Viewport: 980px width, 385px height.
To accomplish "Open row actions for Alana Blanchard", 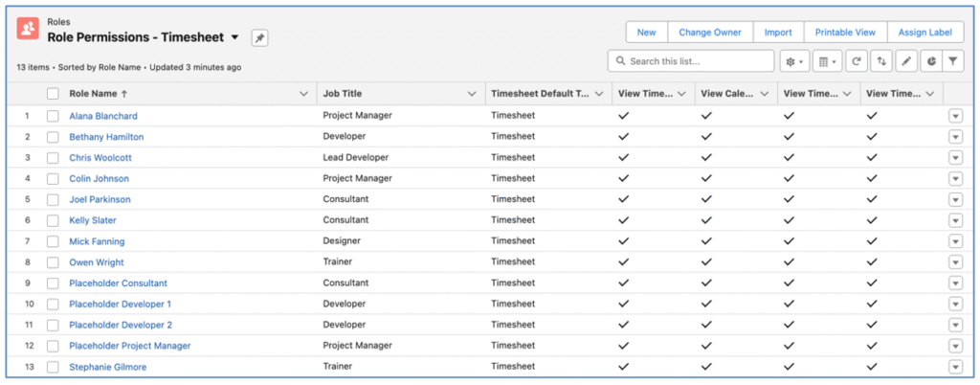I will [x=956, y=116].
